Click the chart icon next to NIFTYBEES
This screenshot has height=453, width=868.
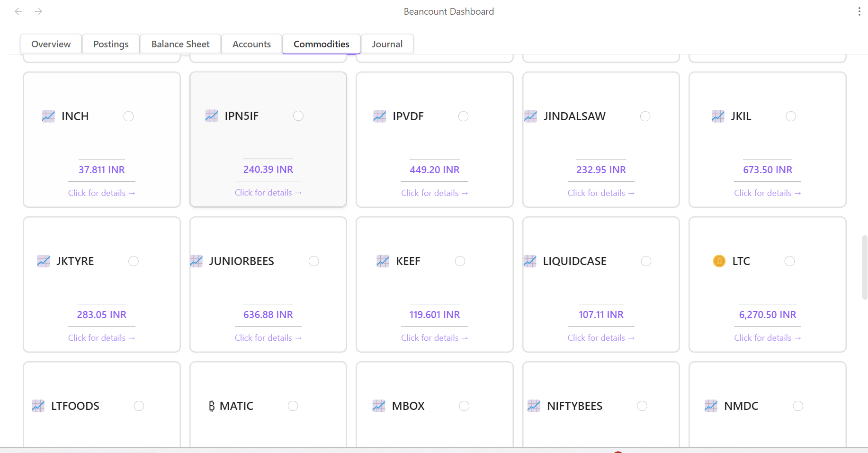534,406
